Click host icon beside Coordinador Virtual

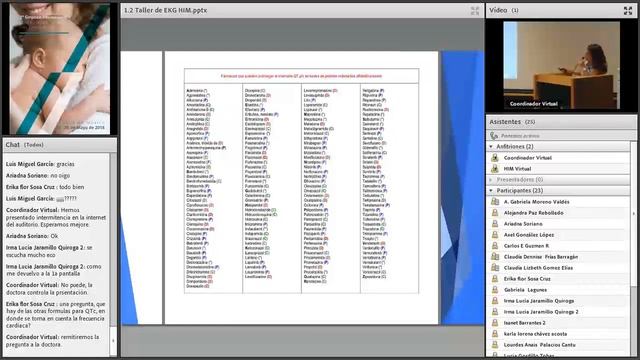coord(495,158)
